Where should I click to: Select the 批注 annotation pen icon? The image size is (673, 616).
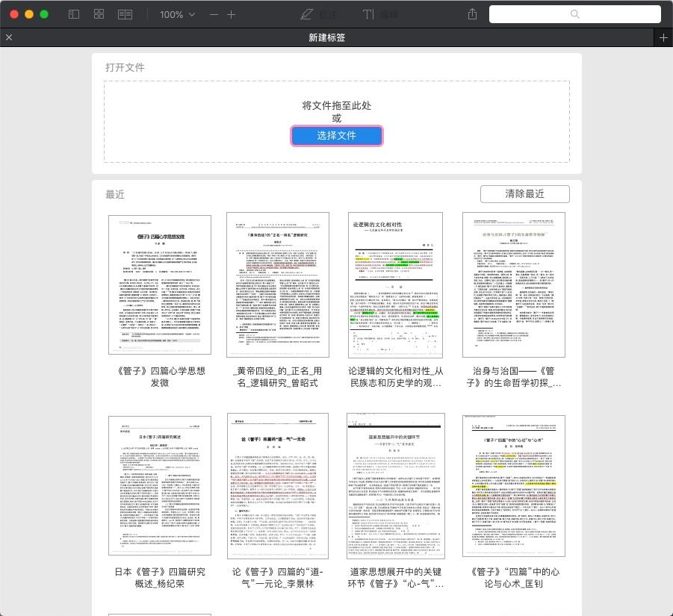tap(307, 14)
